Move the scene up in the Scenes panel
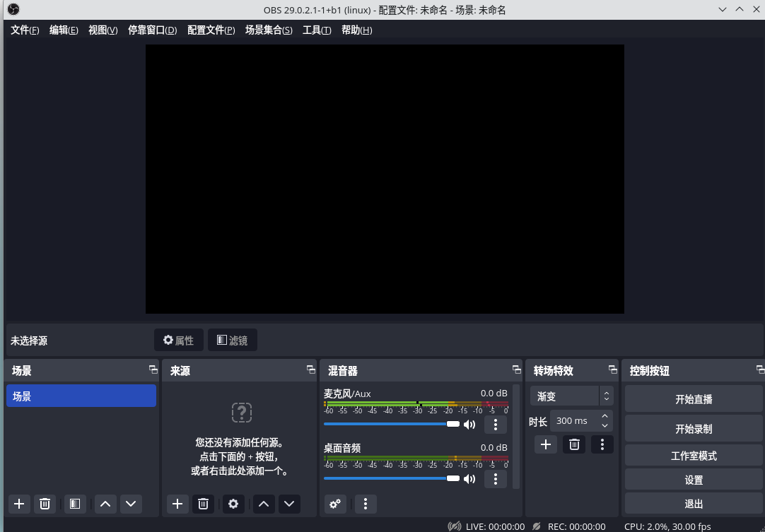 click(x=105, y=504)
